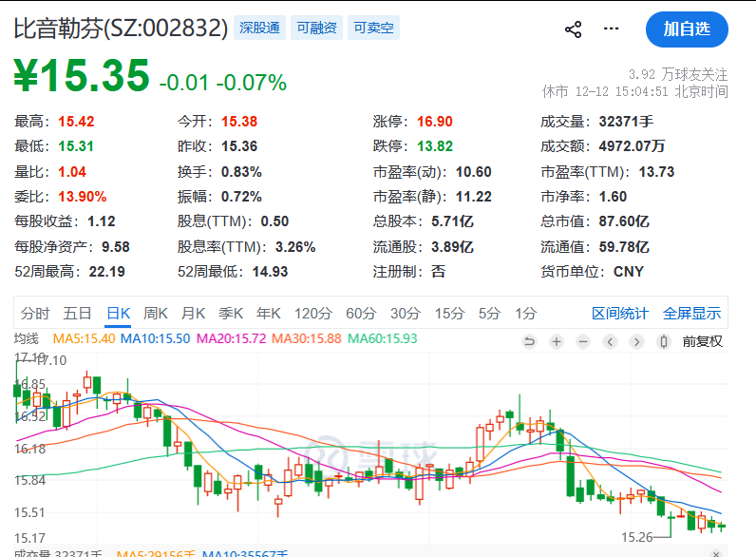Click the stock title 比音勒芬(SZ:002832)
Viewport: 756px width, 557px height.
click(x=121, y=28)
